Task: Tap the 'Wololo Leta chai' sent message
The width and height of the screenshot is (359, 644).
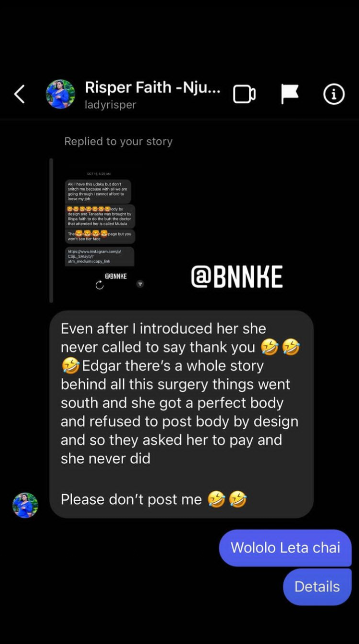Action: 285,548
